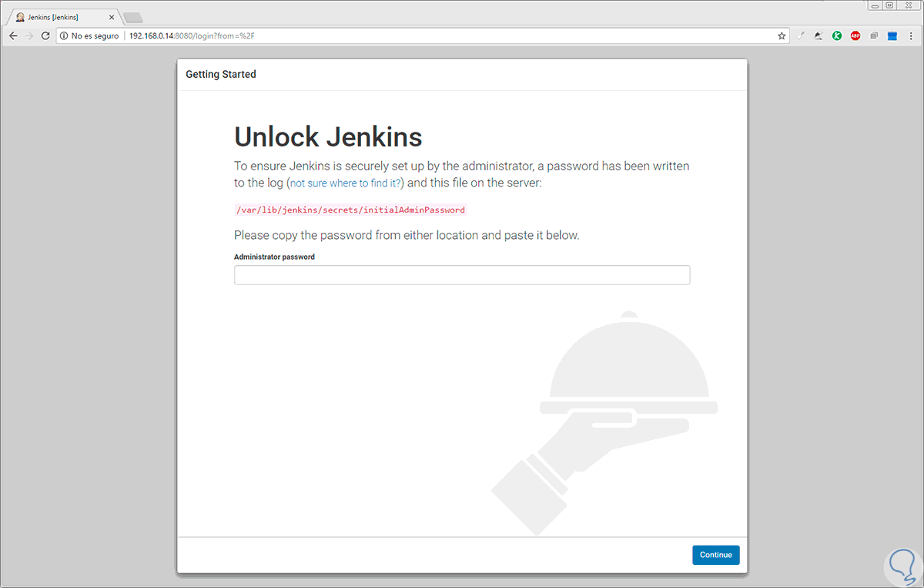Image resolution: width=924 pixels, height=588 pixels.
Task: Maximize the browser window
Action: (x=889, y=5)
